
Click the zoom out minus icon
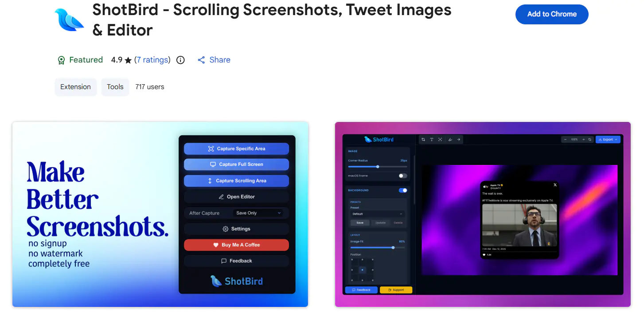coord(565,139)
